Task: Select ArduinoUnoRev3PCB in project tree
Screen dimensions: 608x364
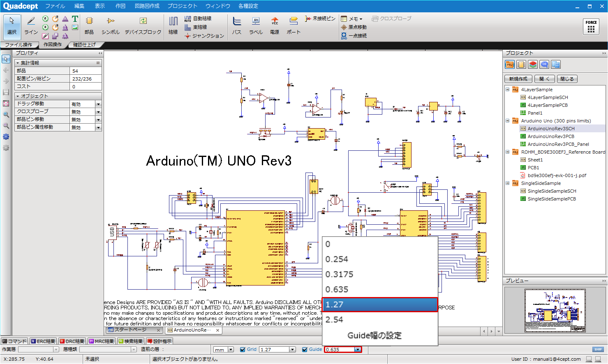Action: (x=551, y=136)
